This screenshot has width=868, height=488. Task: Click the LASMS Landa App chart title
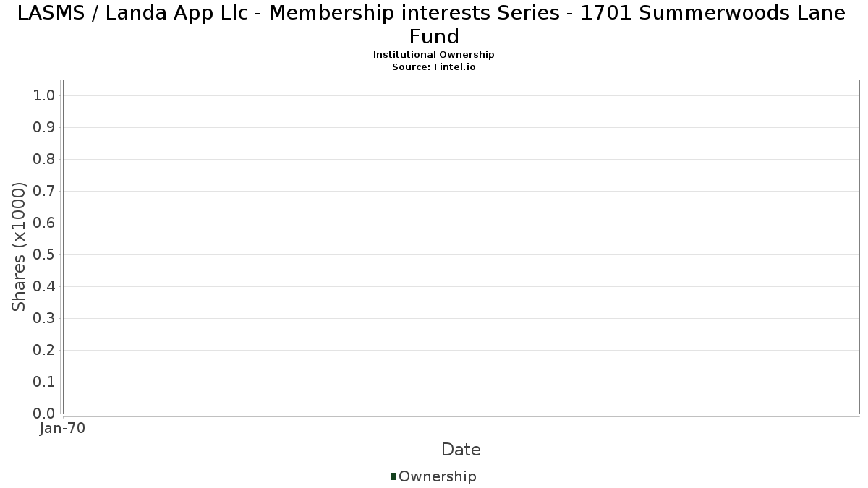pyautogui.click(x=433, y=25)
